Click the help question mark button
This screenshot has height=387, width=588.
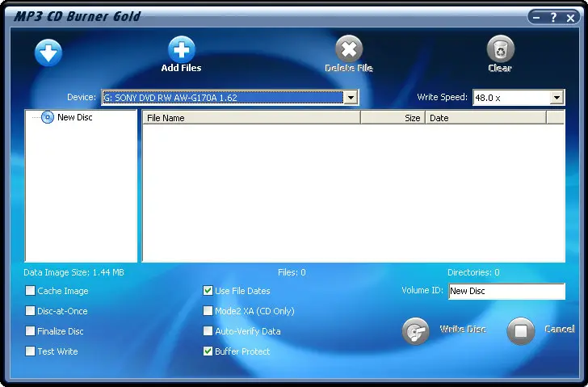tap(553, 17)
